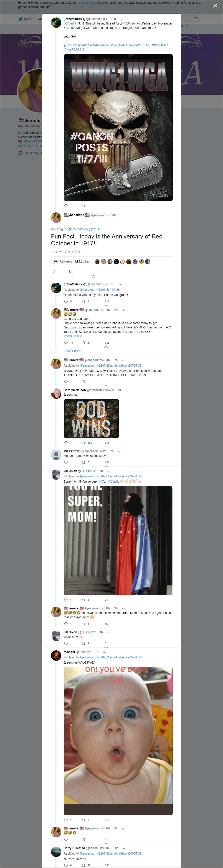This screenshot has height=868, width=223.
Task: Click reply icon under the WWG1WGA skull image
Action: point(66,206)
